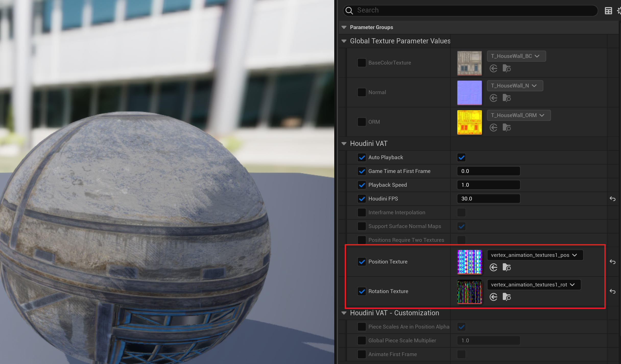Viewport: 621px width, 364px height.
Task: Open vertex_animation_textures1_pos dropdown
Action: (x=535, y=255)
